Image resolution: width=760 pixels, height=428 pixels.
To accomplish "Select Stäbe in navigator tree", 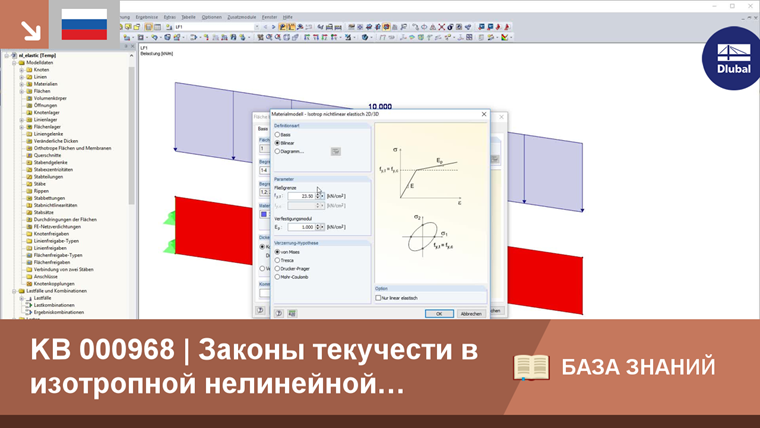I will 40,184.
